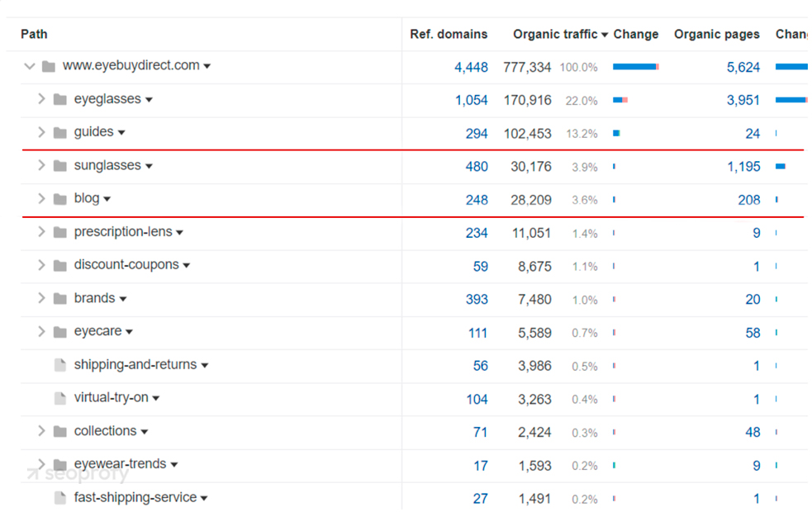Expand the sunglasses folder chevron
The height and width of the screenshot is (512, 812).
(41, 165)
